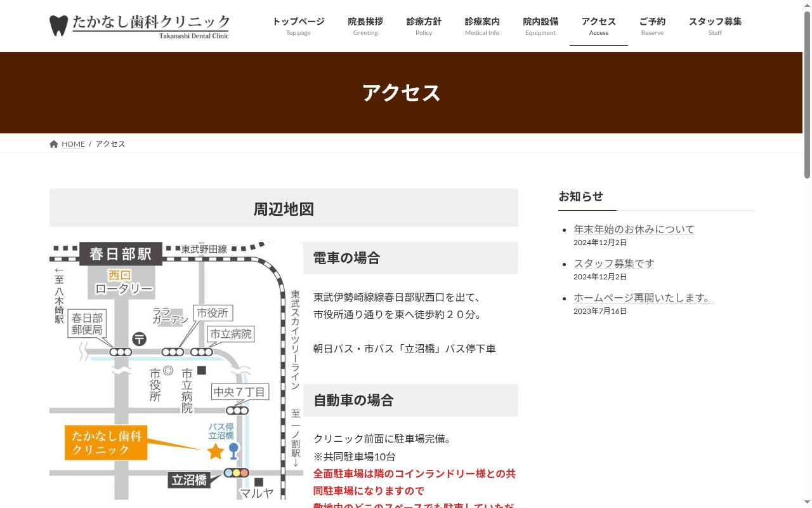Screen dimensions: 812x508
Task: Click the text 朝日バス・市バス「立沼橋」バス停下車
Action: (405, 349)
